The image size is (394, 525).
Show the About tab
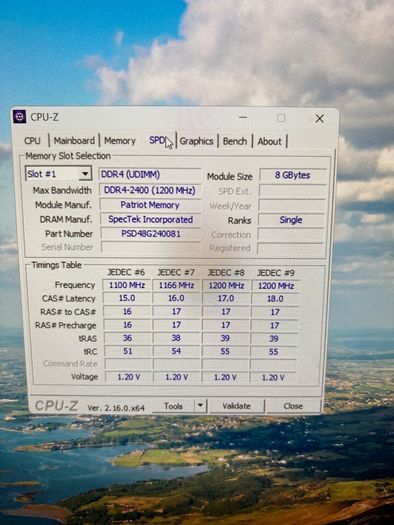click(269, 141)
